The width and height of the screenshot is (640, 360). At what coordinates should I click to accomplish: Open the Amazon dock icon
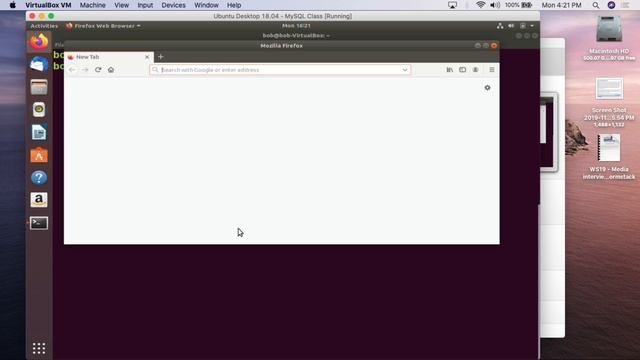click(x=39, y=200)
